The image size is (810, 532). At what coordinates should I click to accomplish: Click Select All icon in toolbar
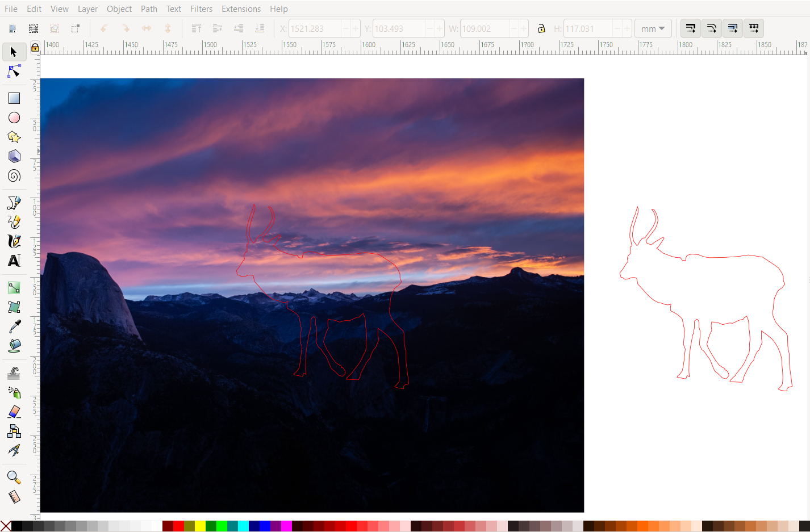[12, 28]
